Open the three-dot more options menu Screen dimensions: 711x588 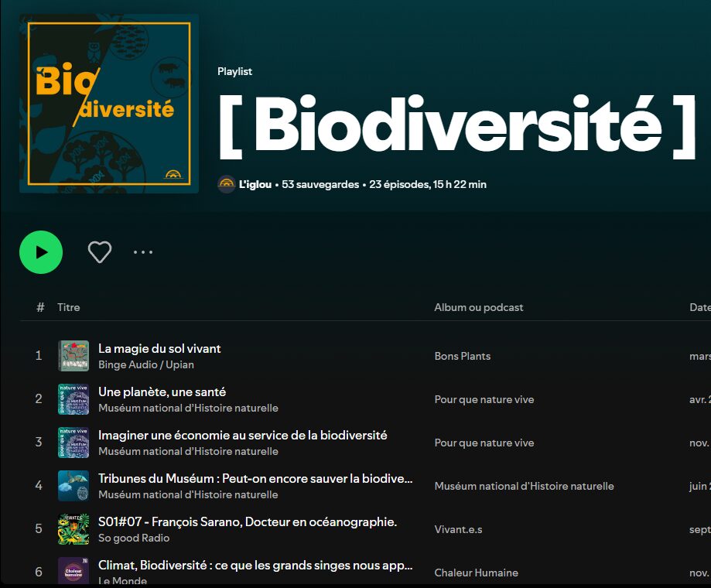tap(143, 252)
